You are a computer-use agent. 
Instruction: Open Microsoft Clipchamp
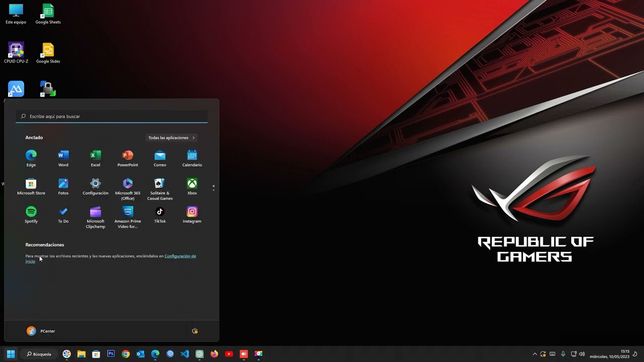[x=96, y=217]
